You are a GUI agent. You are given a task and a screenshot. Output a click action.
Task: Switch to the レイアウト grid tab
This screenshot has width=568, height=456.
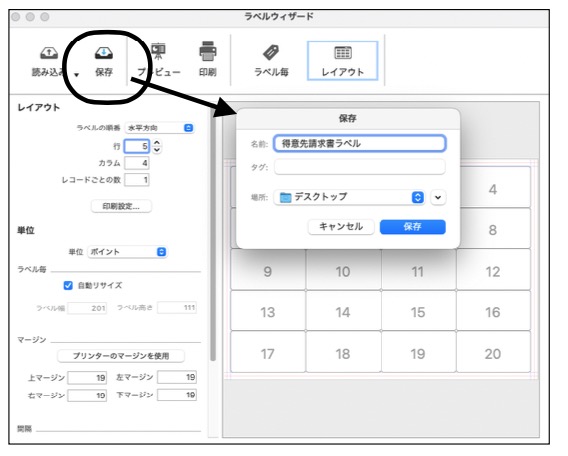tap(343, 60)
